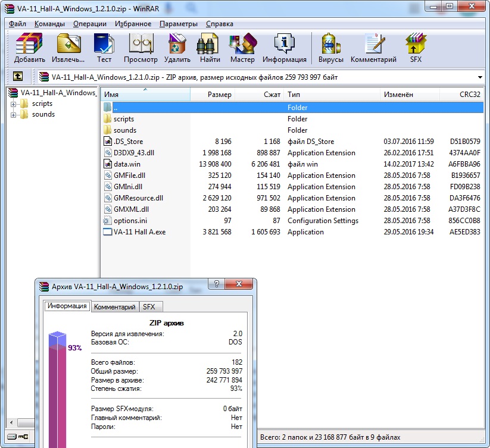Sort file list by Размер column
Viewport: 490px width, 448px height.
pos(213,94)
